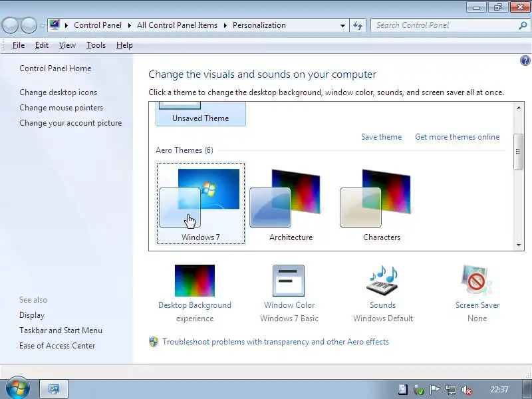The width and height of the screenshot is (532, 399).
Task: Expand arrow after Control Panel breadcrumb
Action: coord(129,25)
